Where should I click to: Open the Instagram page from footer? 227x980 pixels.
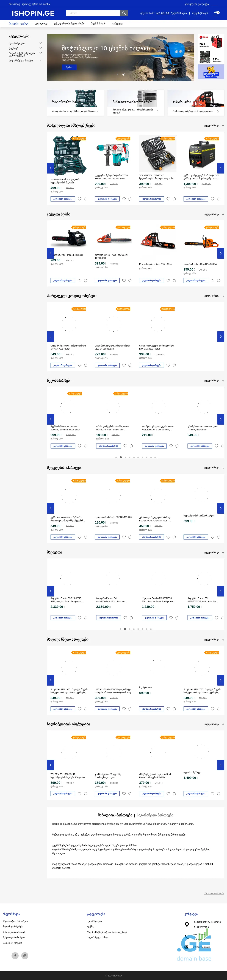click(25, 955)
